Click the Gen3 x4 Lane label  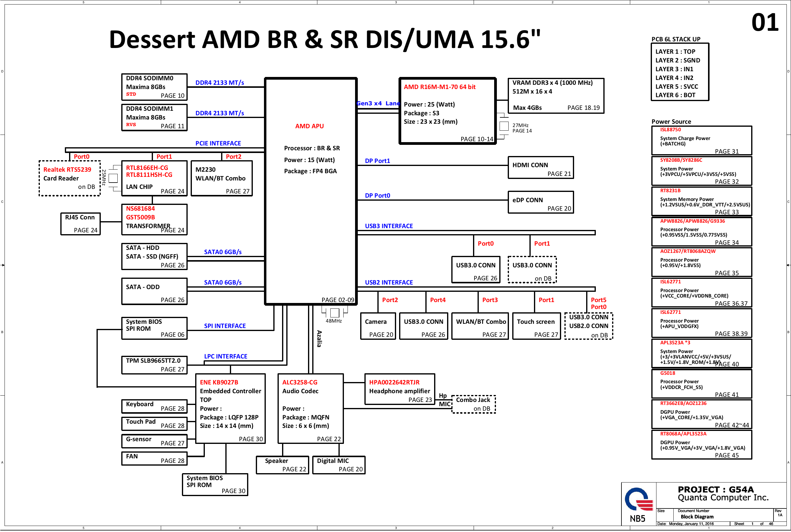pos(378,104)
